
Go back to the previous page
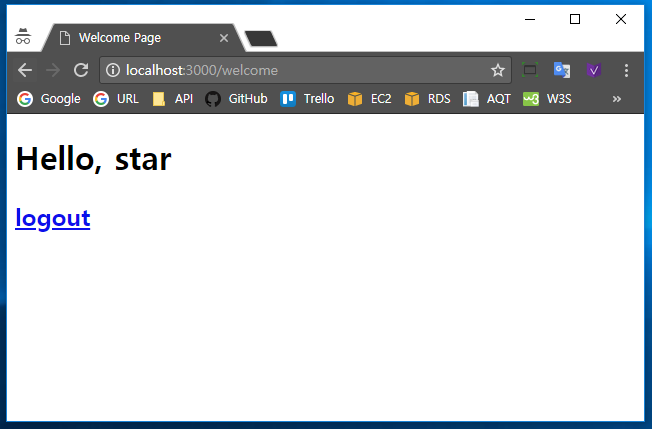pyautogui.click(x=25, y=70)
